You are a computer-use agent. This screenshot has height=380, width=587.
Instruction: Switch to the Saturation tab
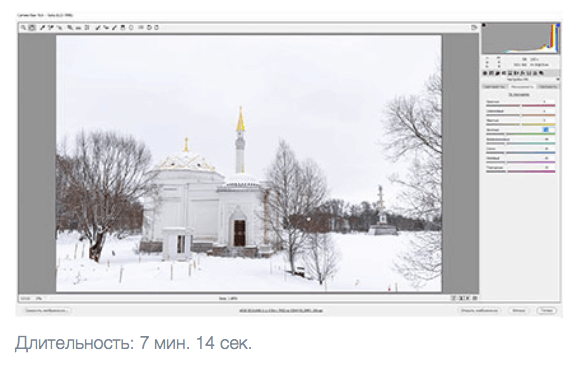522,87
